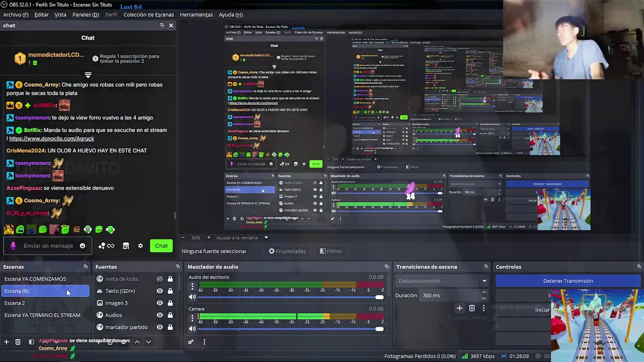Open the mixer's bottom three-dot options menu
Image resolution: width=644 pixels, height=362 pixels.
point(204,342)
